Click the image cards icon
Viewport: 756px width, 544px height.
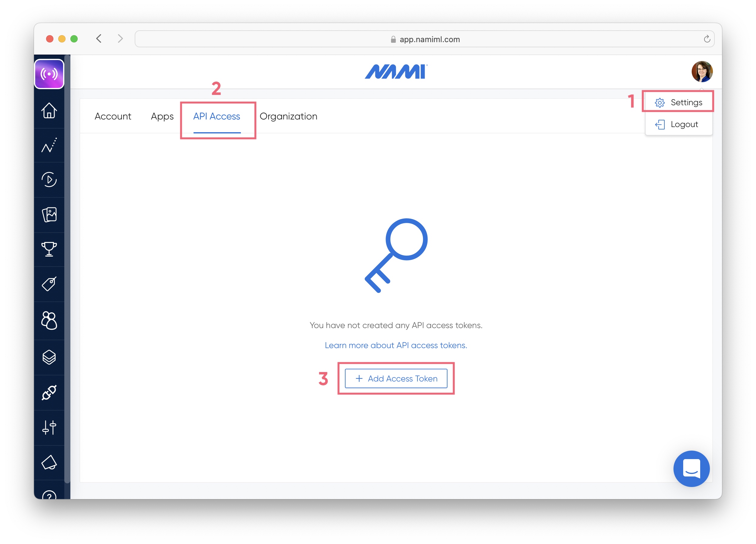49,214
